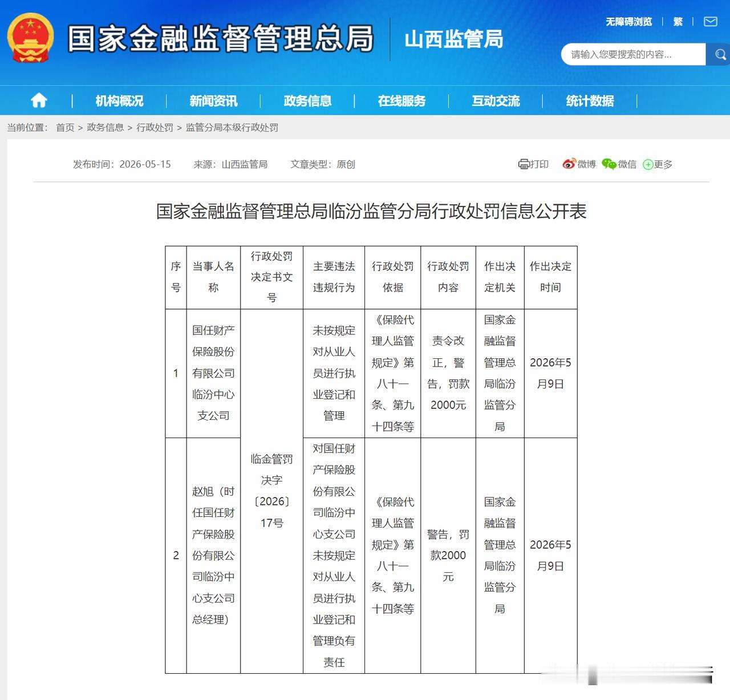Click the article title heading
Screen dimensions: 730x700
pos(371,211)
